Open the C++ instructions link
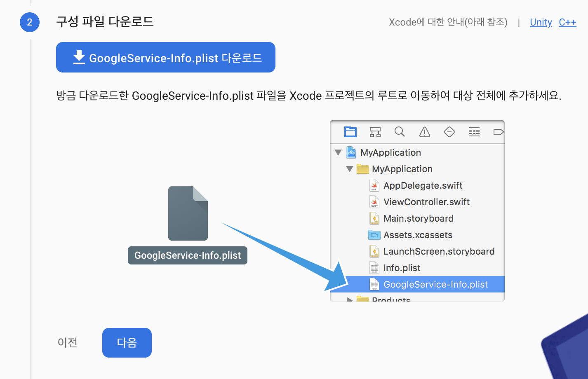 click(x=567, y=22)
